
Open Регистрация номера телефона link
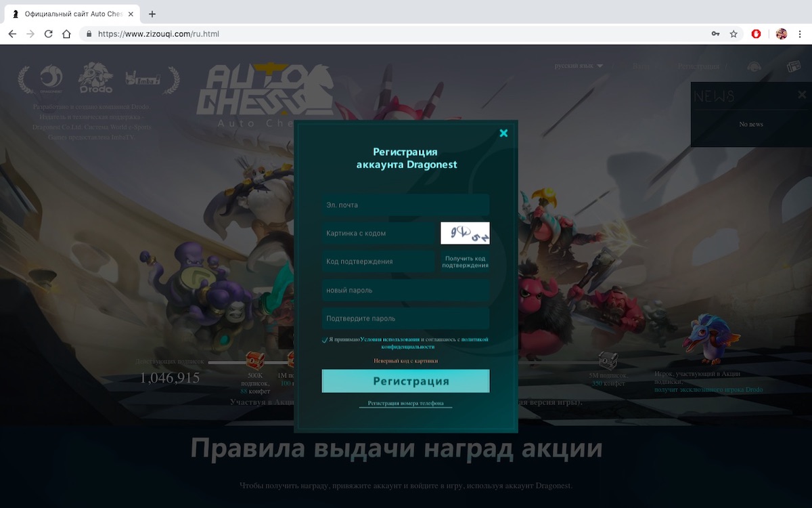coord(405,403)
